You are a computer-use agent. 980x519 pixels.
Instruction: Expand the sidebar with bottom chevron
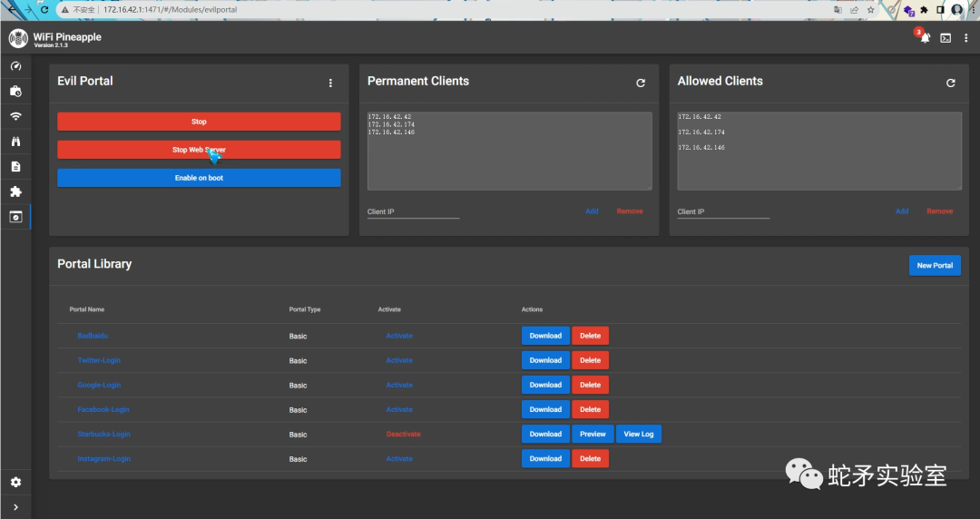pos(15,507)
